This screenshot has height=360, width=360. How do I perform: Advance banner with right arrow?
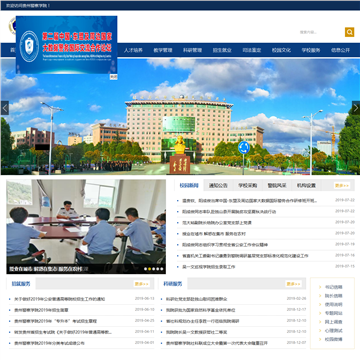coord(356,108)
